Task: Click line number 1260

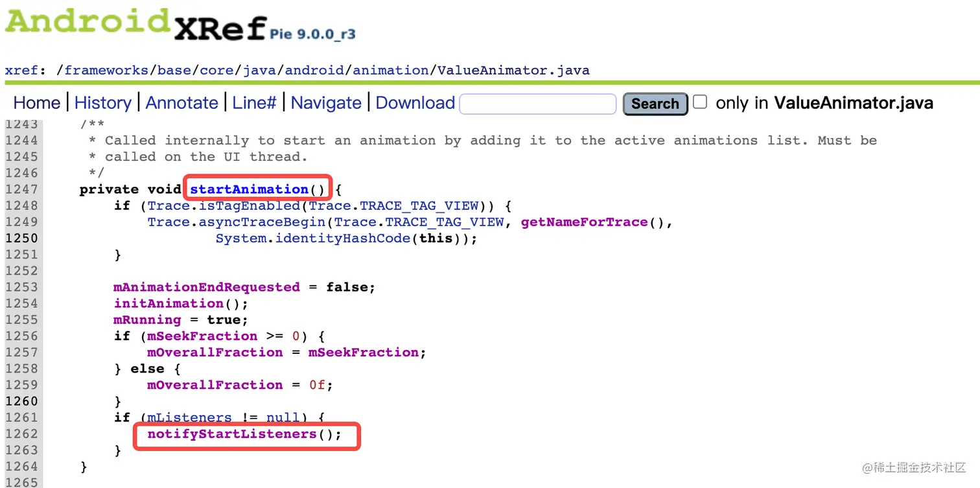Action: point(21,401)
